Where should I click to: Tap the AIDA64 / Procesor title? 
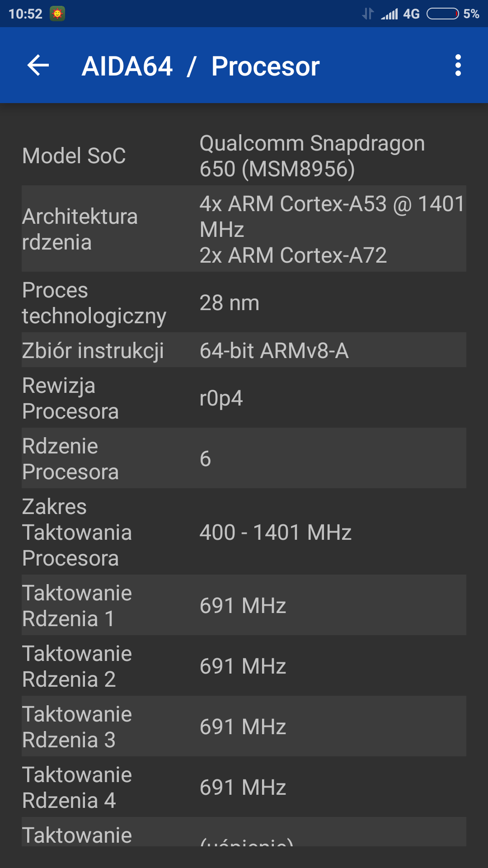[201, 66]
